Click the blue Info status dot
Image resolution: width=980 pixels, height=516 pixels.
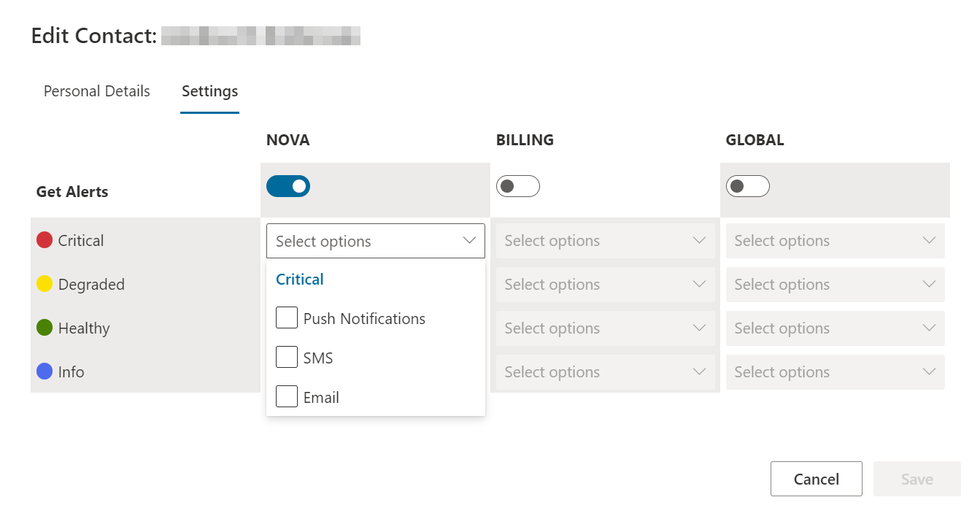click(x=45, y=371)
